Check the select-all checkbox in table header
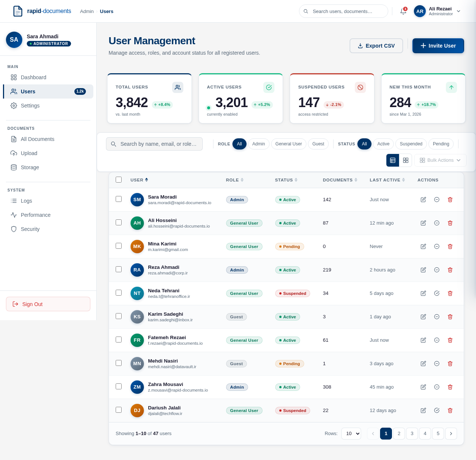The height and width of the screenshot is (460, 476). (119, 180)
